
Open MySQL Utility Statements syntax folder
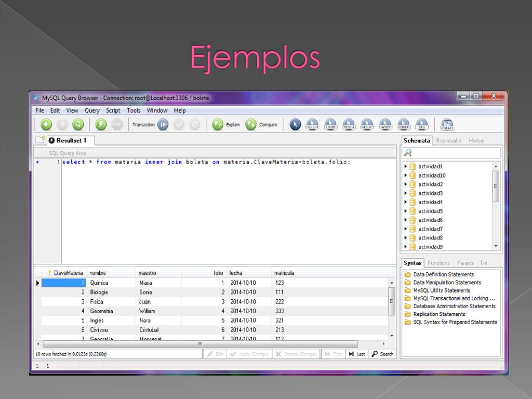437,290
